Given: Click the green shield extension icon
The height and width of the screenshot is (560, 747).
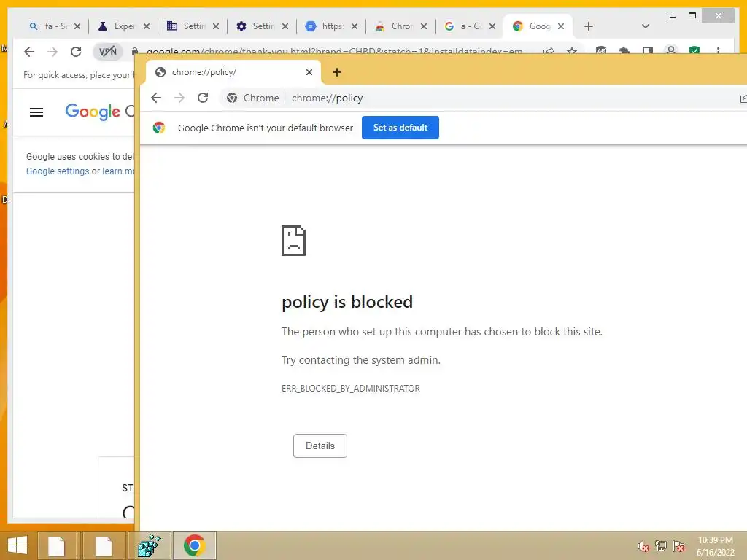Looking at the screenshot, I should point(694,50).
